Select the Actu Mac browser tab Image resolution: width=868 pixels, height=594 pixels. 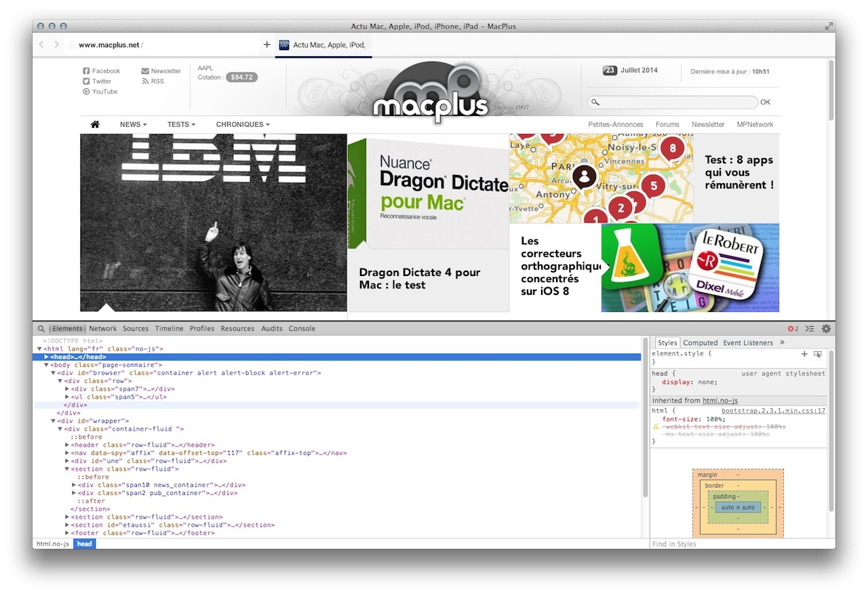click(323, 45)
